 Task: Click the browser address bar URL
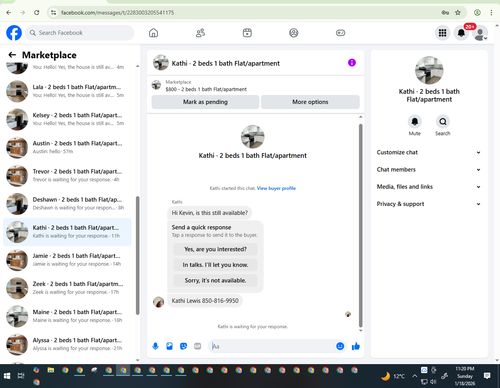click(x=117, y=13)
